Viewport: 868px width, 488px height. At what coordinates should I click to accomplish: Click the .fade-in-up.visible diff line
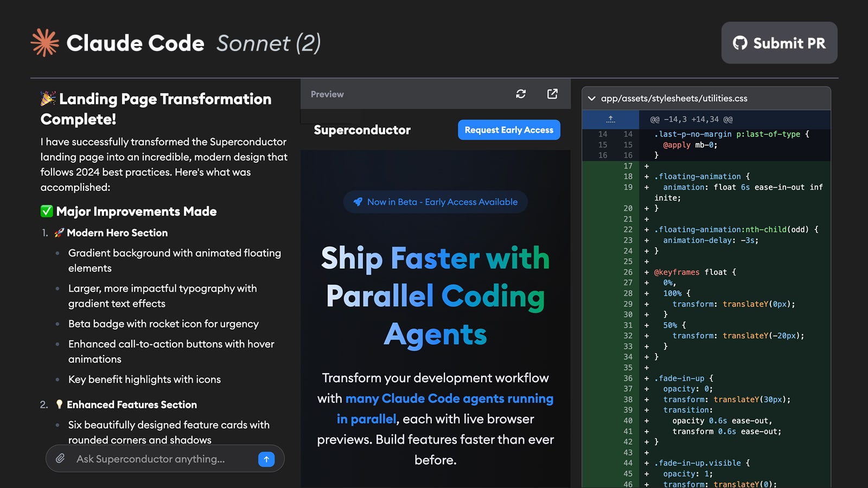pos(702,463)
